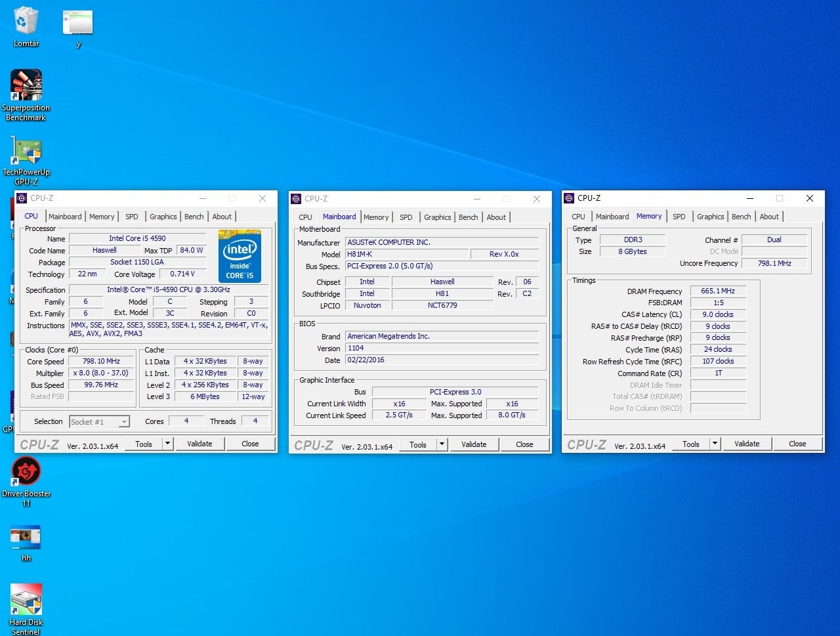Click CPU-Z title icon in middle window
The width and height of the screenshot is (840, 636).
(x=296, y=199)
